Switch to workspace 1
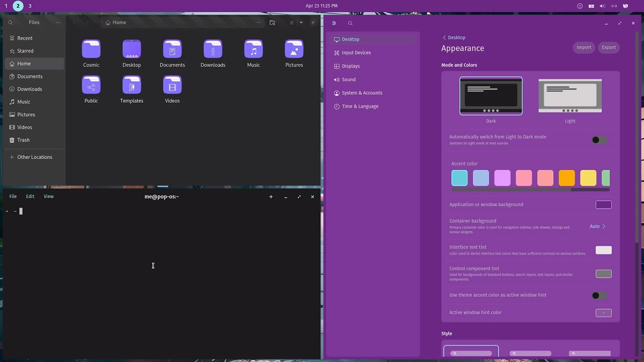 [x=6, y=6]
